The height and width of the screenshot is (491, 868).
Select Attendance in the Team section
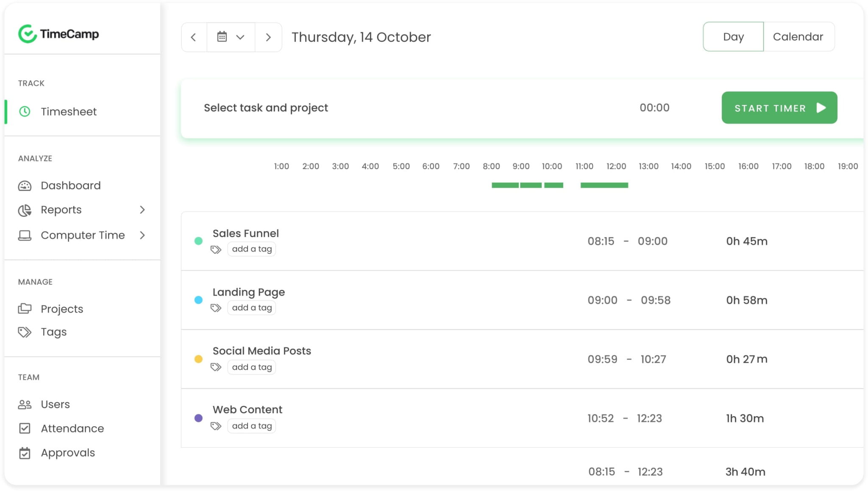25,428
